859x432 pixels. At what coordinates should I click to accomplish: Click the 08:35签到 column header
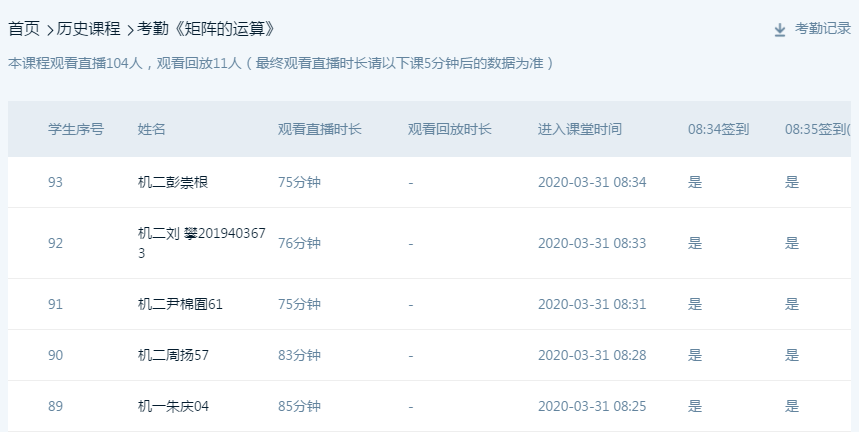point(816,129)
